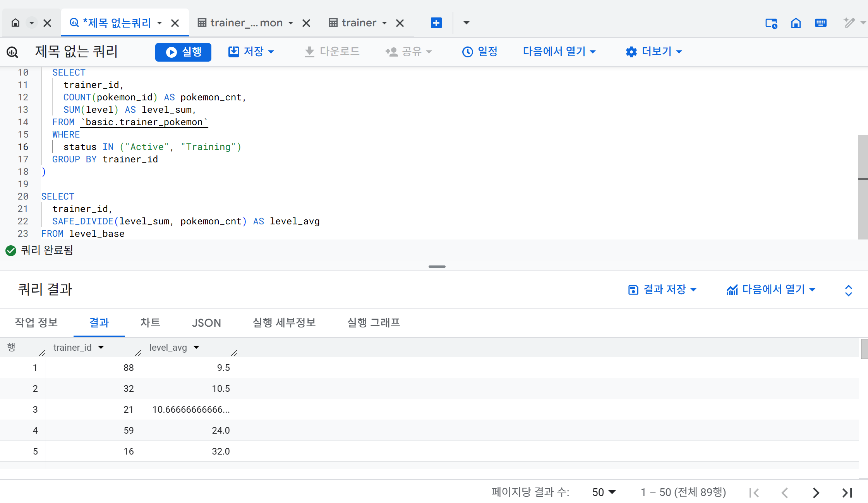The height and width of the screenshot is (503, 868).
Task: Click level_avg cell 10.66666666666...
Action: [x=191, y=410]
